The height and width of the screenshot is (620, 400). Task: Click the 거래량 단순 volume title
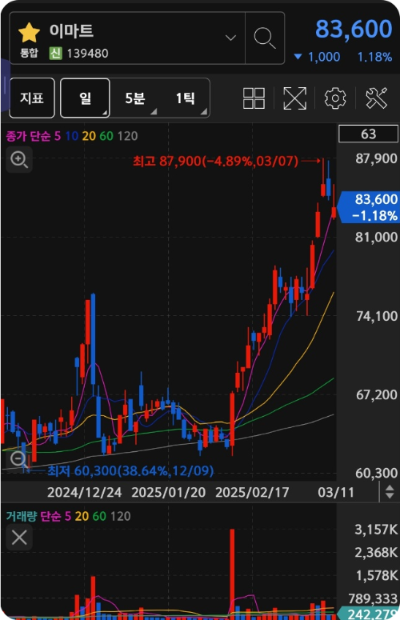[33, 516]
